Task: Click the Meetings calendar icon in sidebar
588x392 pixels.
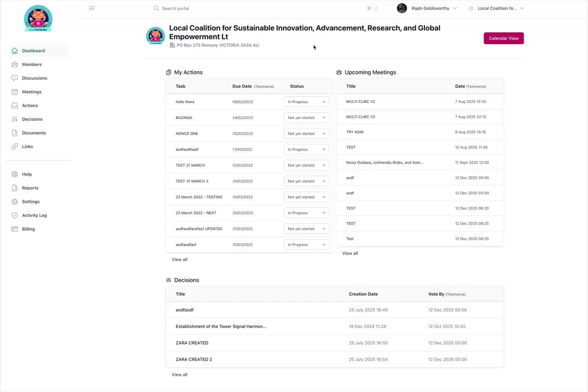Action: click(15, 92)
